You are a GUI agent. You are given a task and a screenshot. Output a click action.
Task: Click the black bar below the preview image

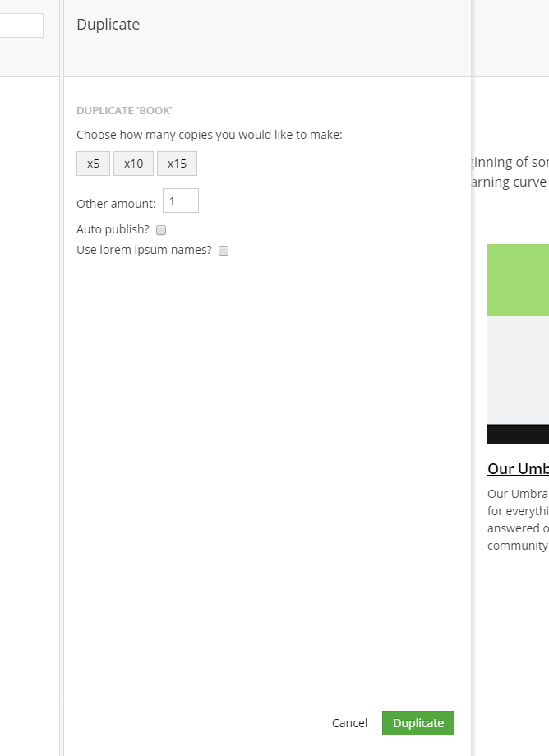pos(518,434)
